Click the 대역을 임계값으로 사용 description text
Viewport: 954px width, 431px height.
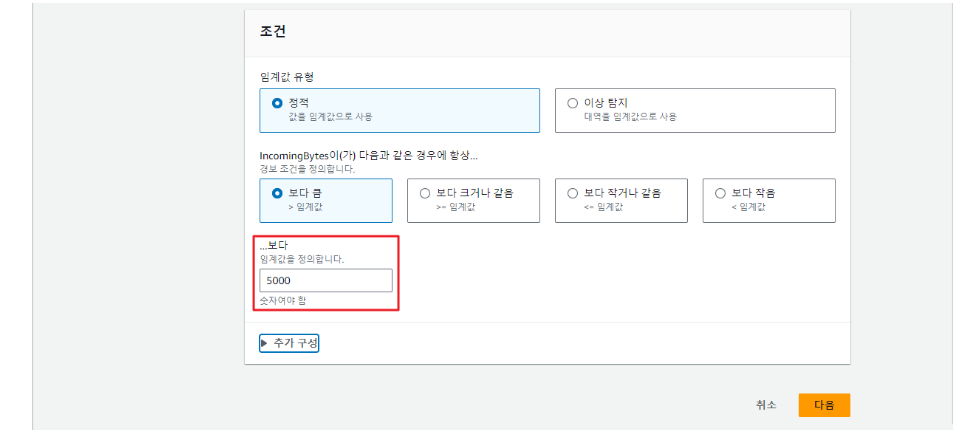pos(626,116)
